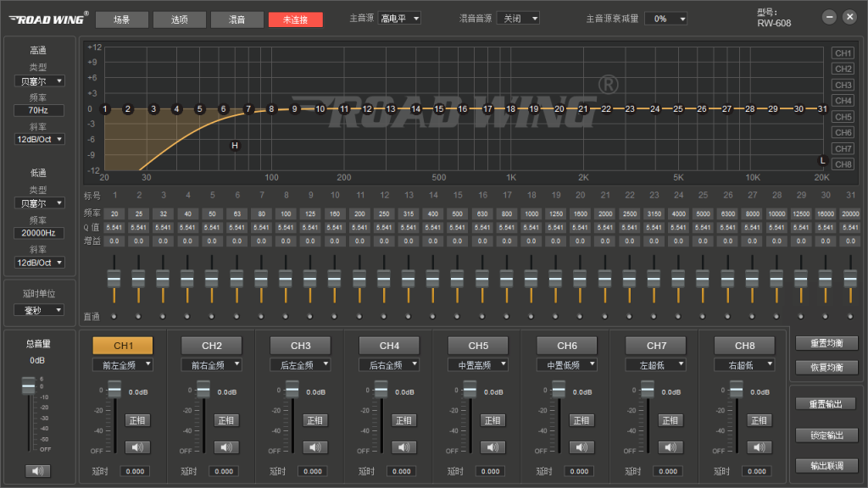Click band 31 gain 增益 cell
The image size is (868, 488).
850,241
